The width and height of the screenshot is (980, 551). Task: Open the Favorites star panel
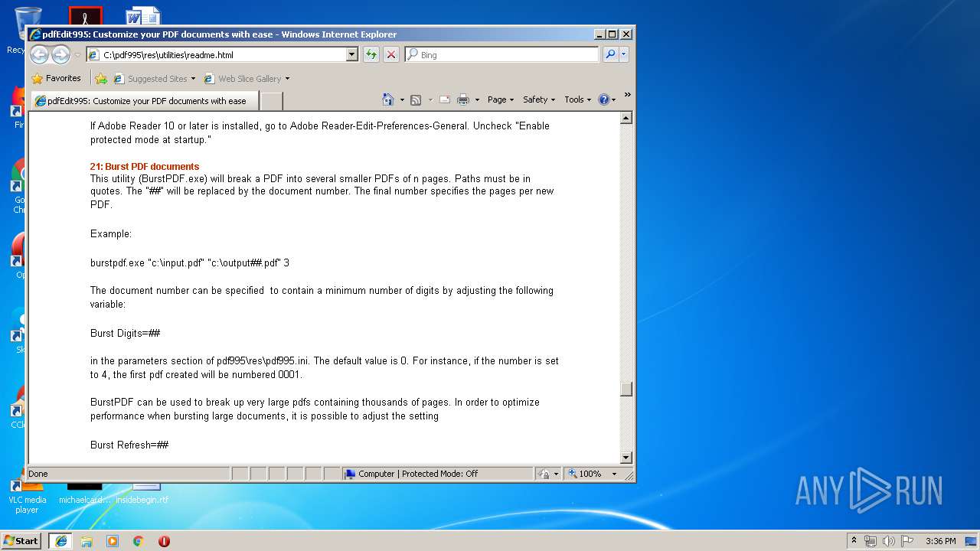[37, 78]
